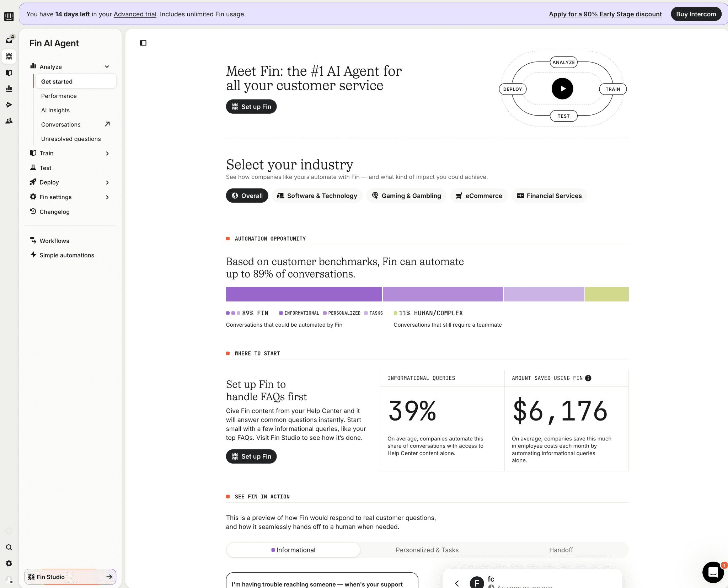The height and width of the screenshot is (588, 728).
Task: Collapse the Analyze section
Action: [x=107, y=67]
